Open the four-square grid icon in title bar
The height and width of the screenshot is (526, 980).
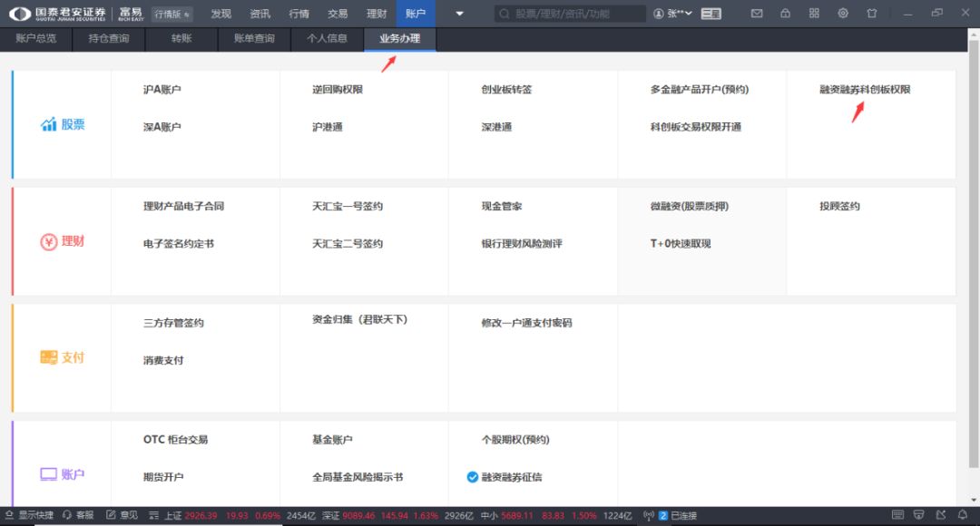(x=814, y=14)
